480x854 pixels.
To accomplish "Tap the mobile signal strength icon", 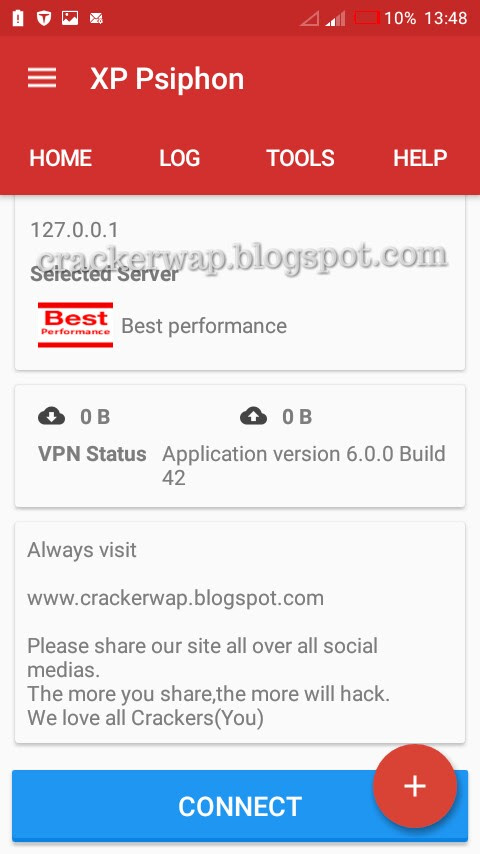I will click(336, 19).
